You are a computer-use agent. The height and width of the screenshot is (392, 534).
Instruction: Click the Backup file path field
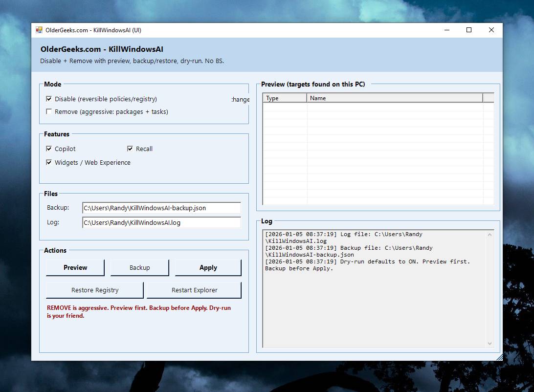click(x=161, y=208)
